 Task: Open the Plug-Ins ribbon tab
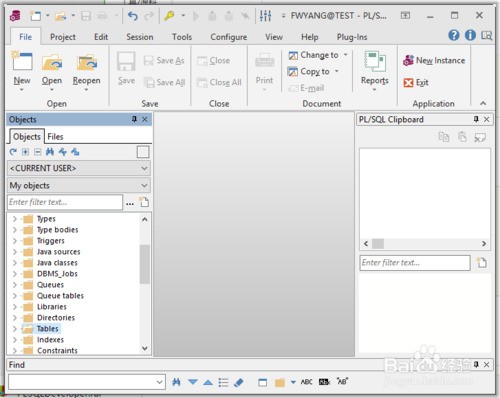(352, 37)
